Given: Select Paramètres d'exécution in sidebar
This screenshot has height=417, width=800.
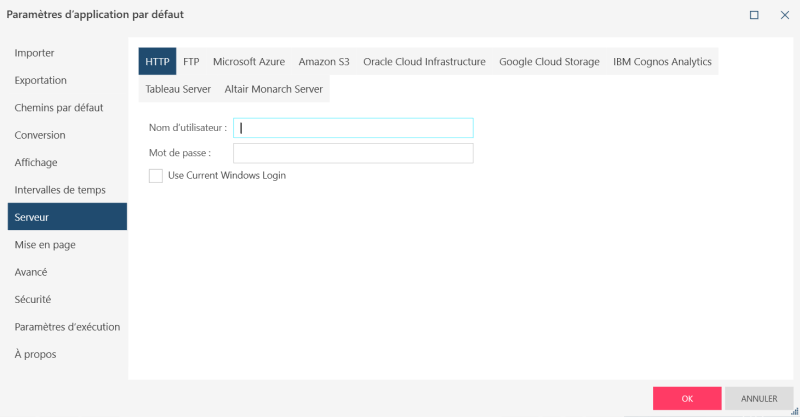Looking at the screenshot, I should (x=67, y=326).
